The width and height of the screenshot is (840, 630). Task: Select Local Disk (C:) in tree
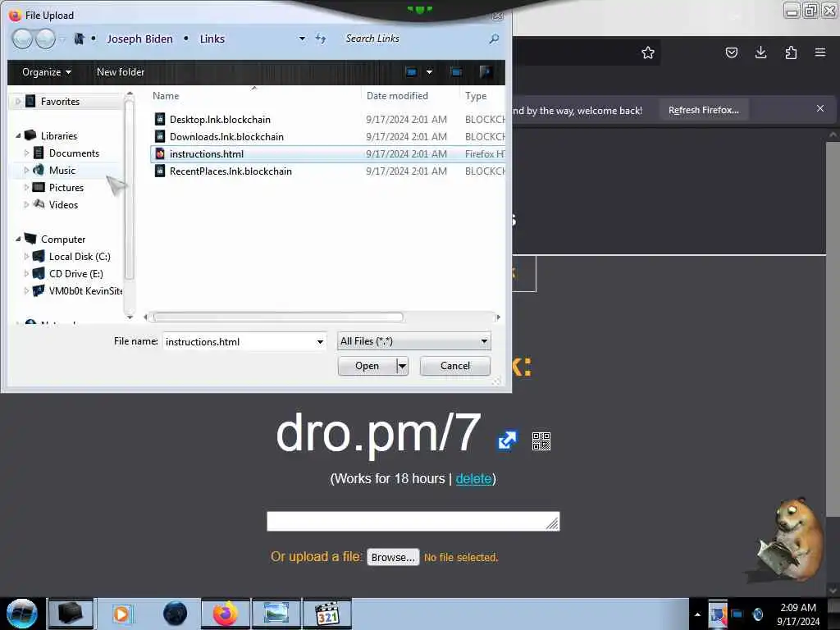tap(80, 257)
